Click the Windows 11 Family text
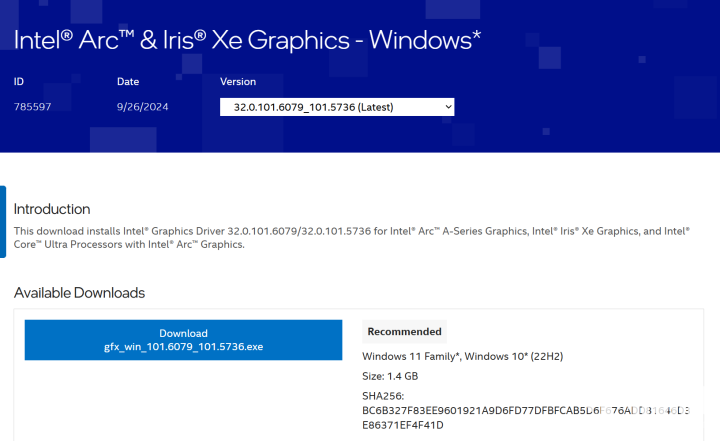 tap(412, 356)
